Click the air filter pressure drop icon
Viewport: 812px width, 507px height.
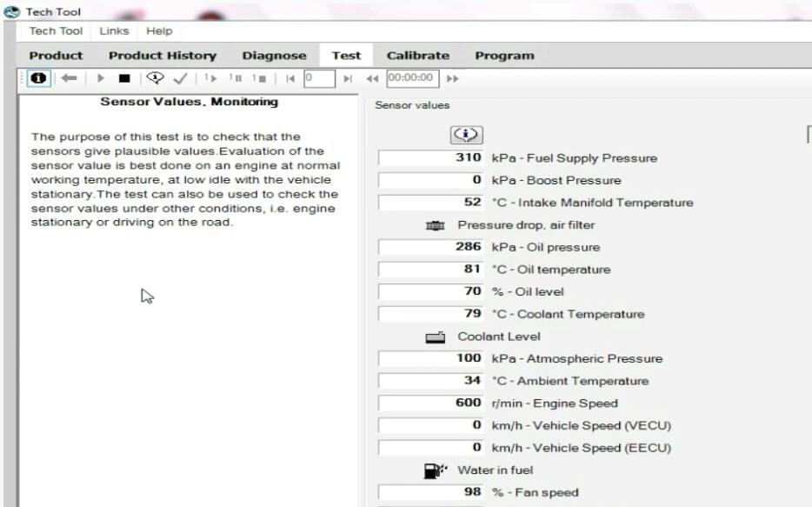point(435,225)
